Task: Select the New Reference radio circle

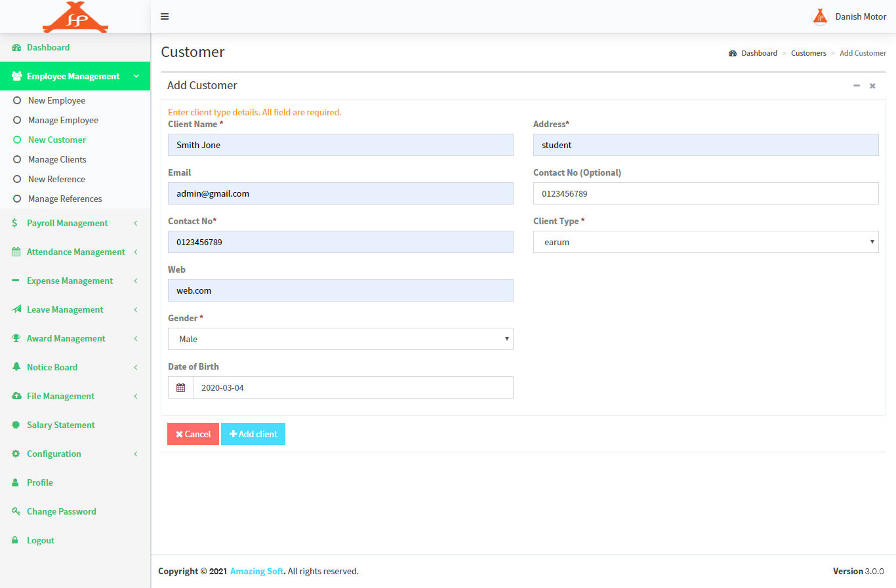Action: tap(17, 179)
